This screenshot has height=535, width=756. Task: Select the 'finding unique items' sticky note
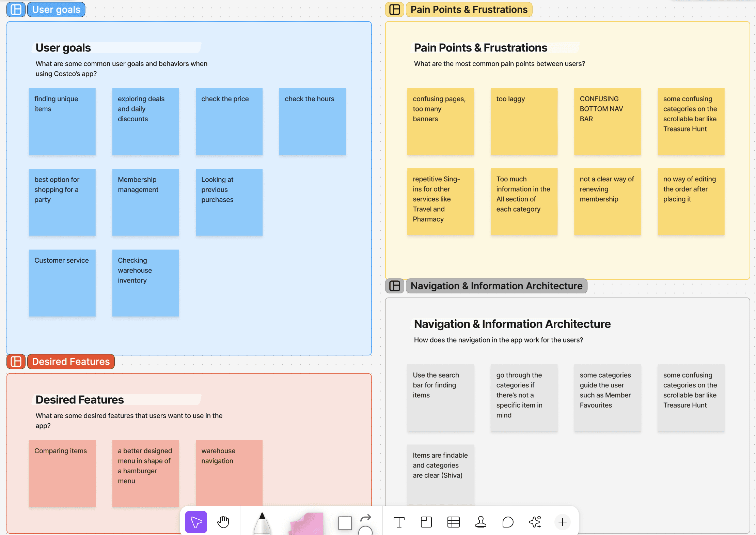(x=62, y=122)
